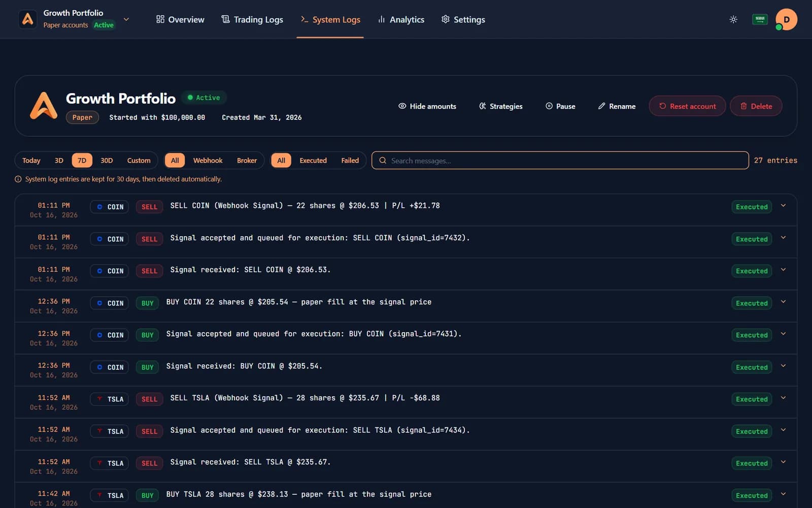Expand the SELL TSLA 28 shares P/L row
This screenshot has width=812, height=508.
(783, 398)
